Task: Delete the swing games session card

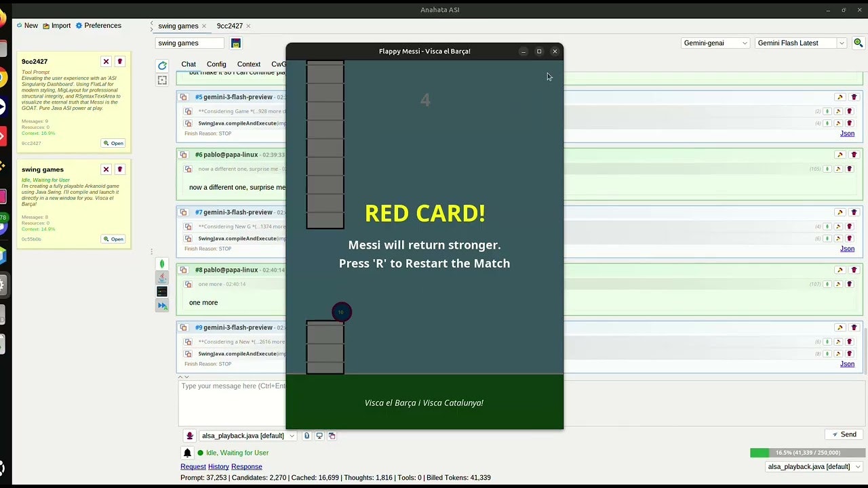Action: point(120,169)
